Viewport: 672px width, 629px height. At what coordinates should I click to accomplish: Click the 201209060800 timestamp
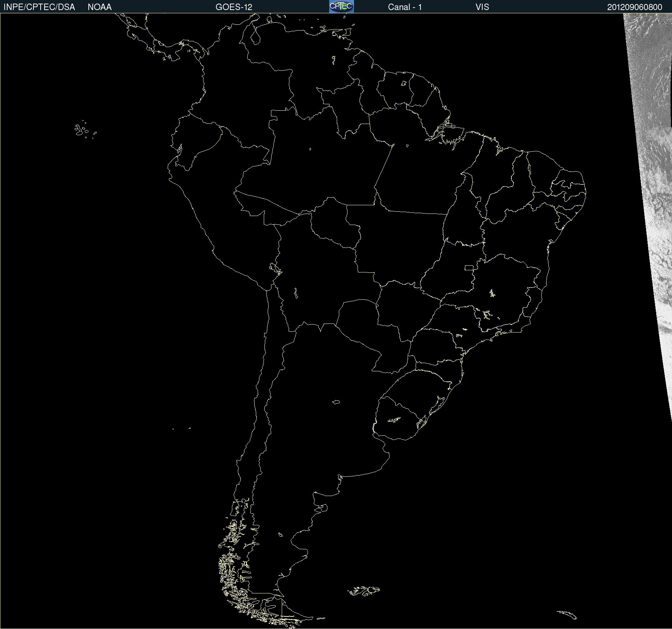(x=635, y=7)
